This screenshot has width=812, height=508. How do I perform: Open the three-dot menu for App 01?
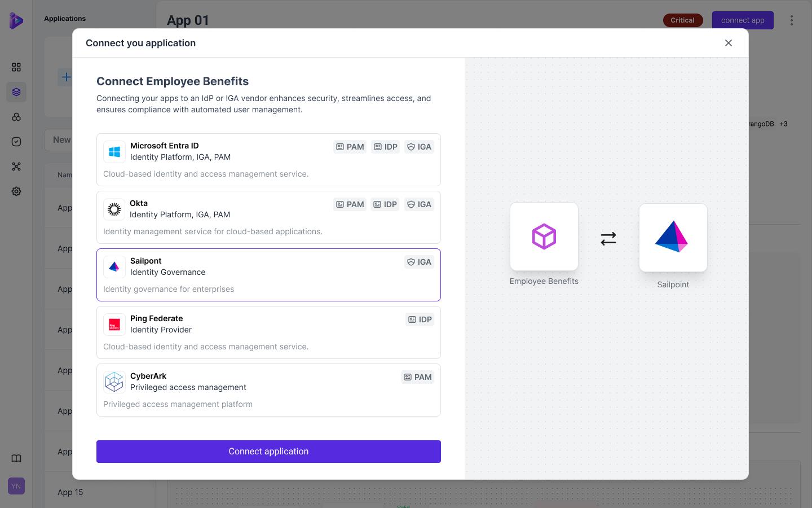point(792,20)
